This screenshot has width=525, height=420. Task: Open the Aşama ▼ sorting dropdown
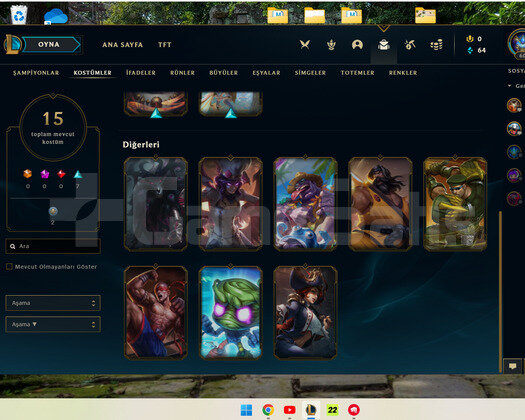[x=53, y=325]
